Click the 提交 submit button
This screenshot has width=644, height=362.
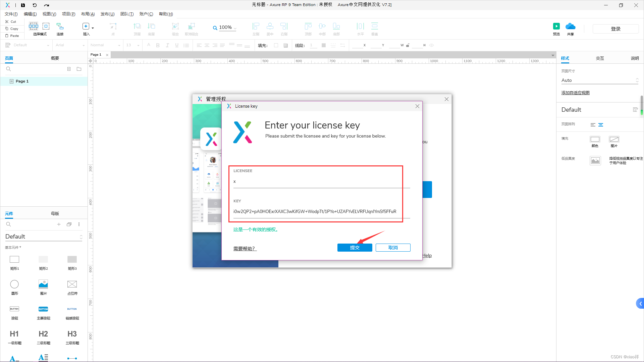(355, 248)
